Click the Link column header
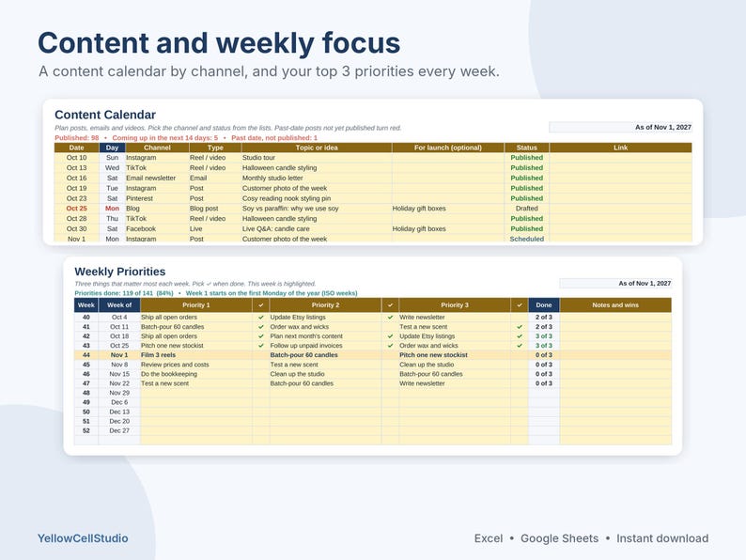Viewport: 746px width, 560px height. click(620, 148)
